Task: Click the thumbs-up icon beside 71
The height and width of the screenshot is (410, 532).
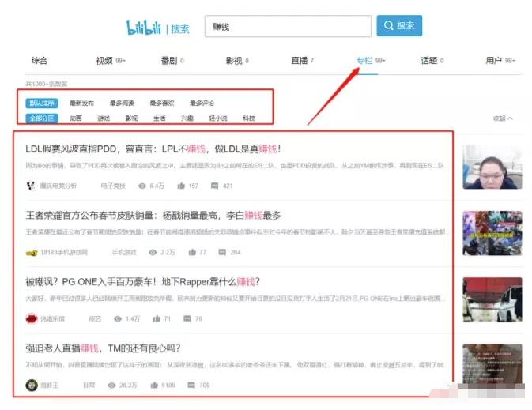Action: [x=157, y=319]
